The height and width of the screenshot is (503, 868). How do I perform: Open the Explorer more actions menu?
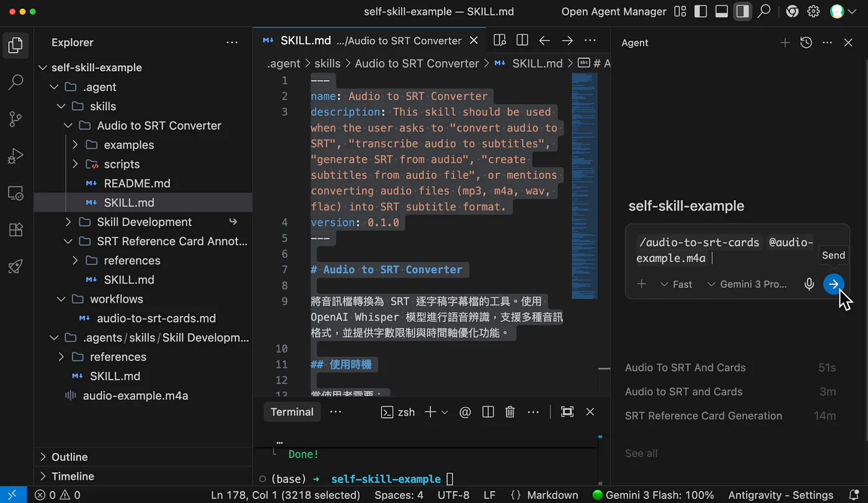pyautogui.click(x=232, y=43)
